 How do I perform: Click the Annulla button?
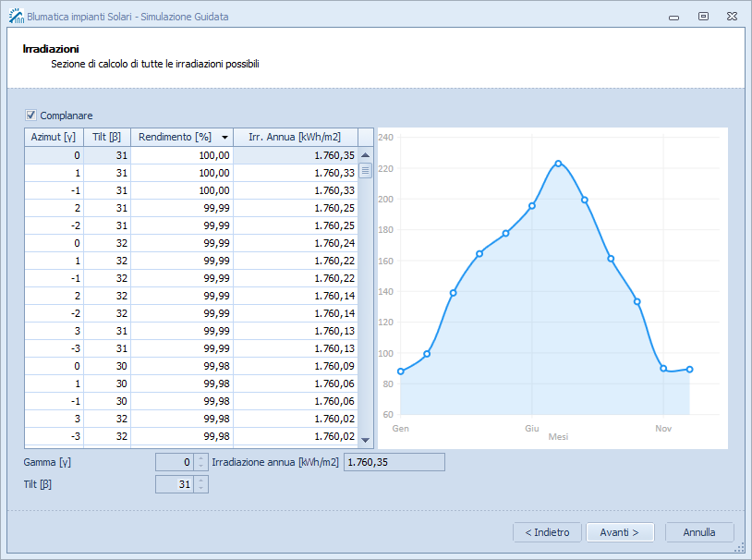pyautogui.click(x=699, y=532)
